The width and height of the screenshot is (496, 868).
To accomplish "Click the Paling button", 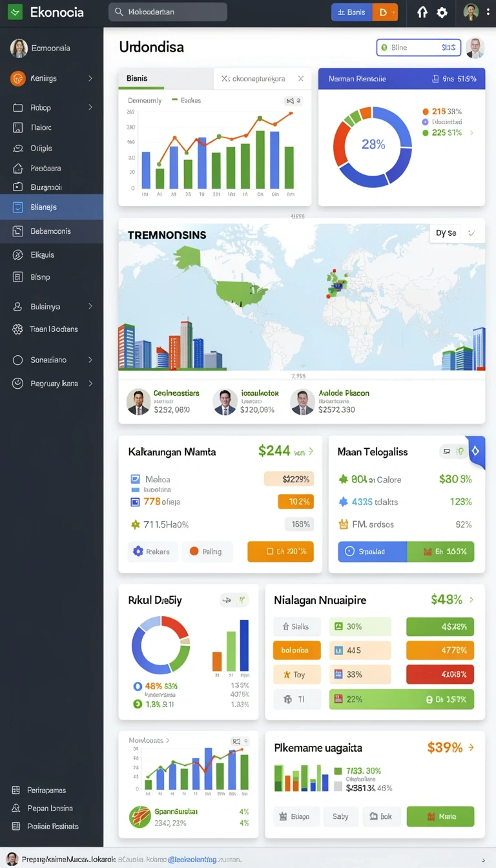I will coord(207,552).
